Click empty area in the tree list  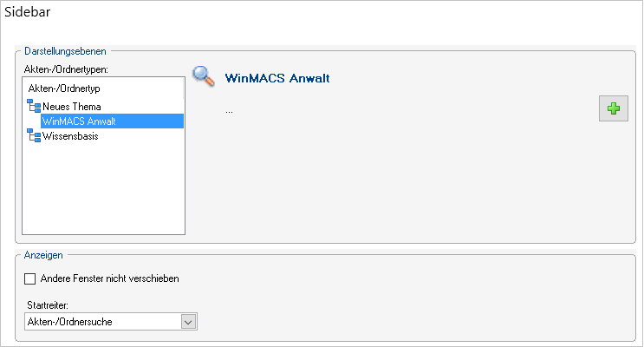103,189
